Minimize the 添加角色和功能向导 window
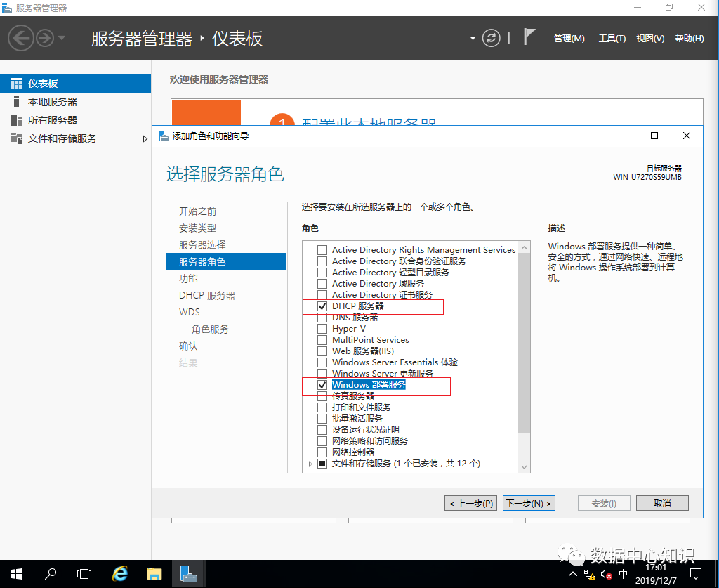719x588 pixels. tap(623, 136)
